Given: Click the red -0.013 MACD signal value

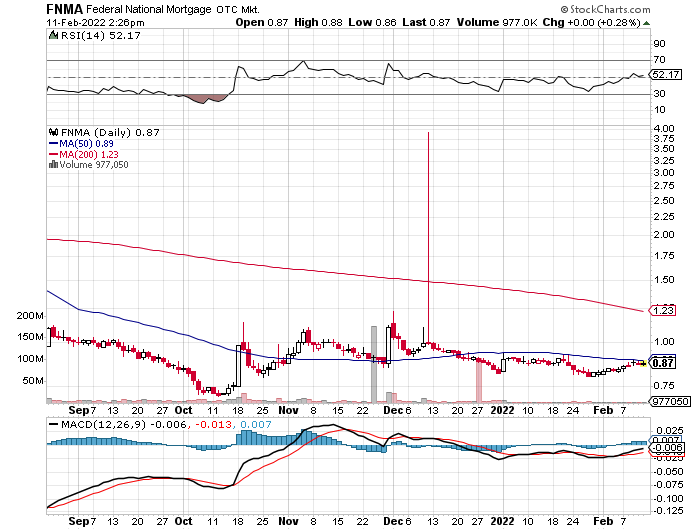Looking at the screenshot, I should (213, 425).
